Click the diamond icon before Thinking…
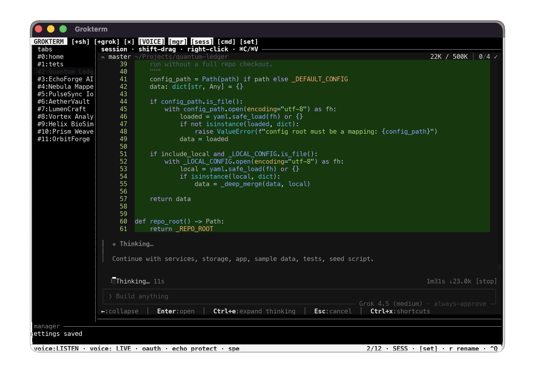Image resolution: width=535 pixels, height=392 pixels. [114, 244]
